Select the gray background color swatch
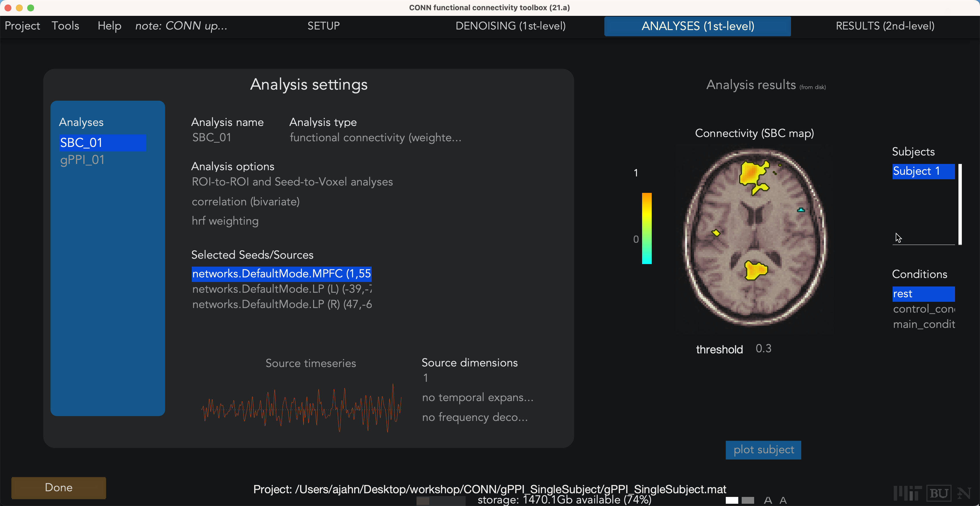Viewport: 980px width, 506px height. point(748,500)
